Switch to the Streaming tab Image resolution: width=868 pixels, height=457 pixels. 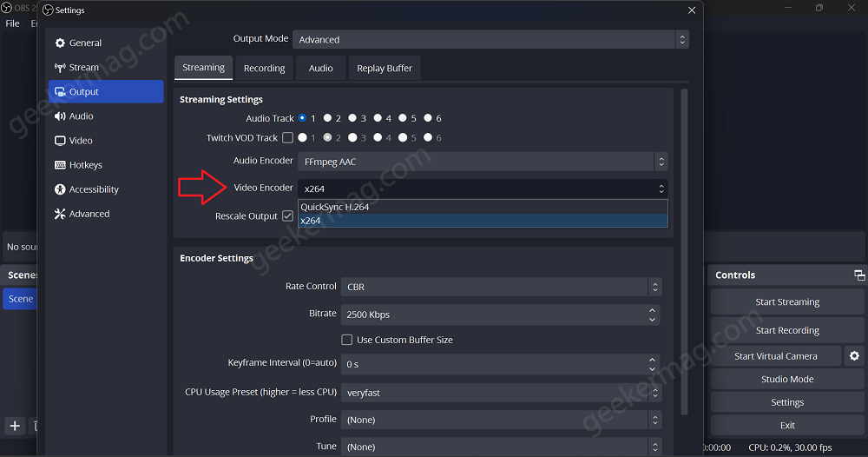click(204, 68)
